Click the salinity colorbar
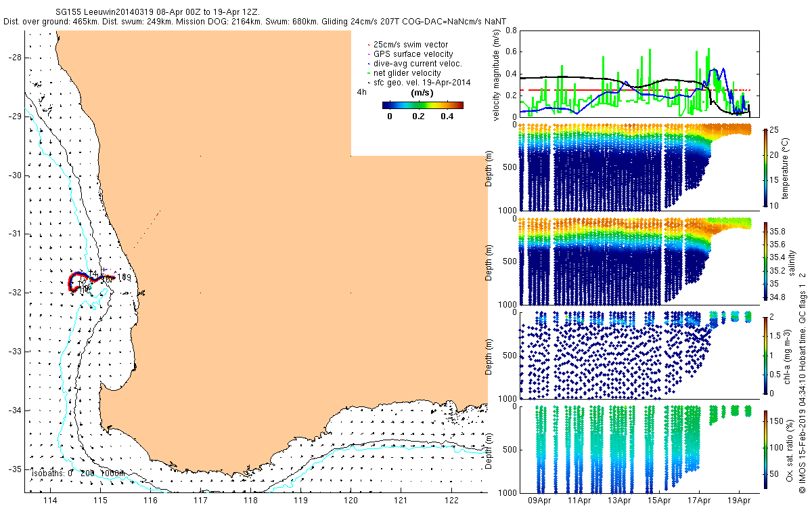Screen dimensions: 812x508 pos(765,261)
